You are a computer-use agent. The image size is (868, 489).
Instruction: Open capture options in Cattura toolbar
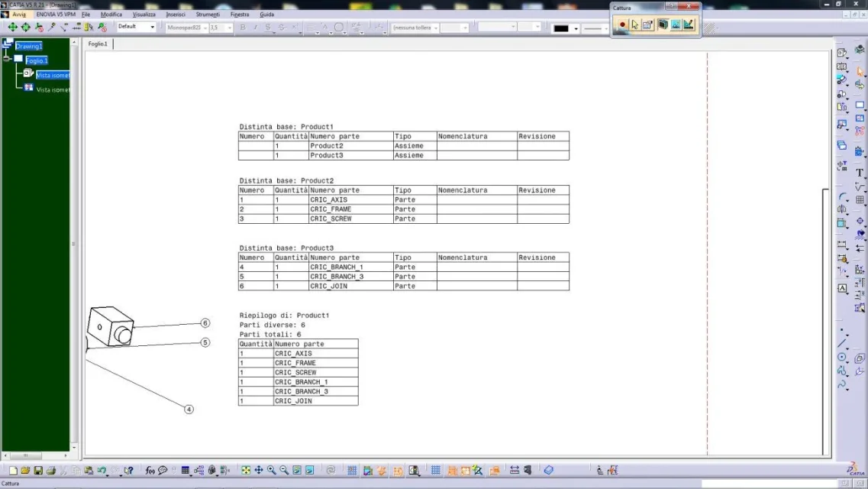tap(647, 25)
